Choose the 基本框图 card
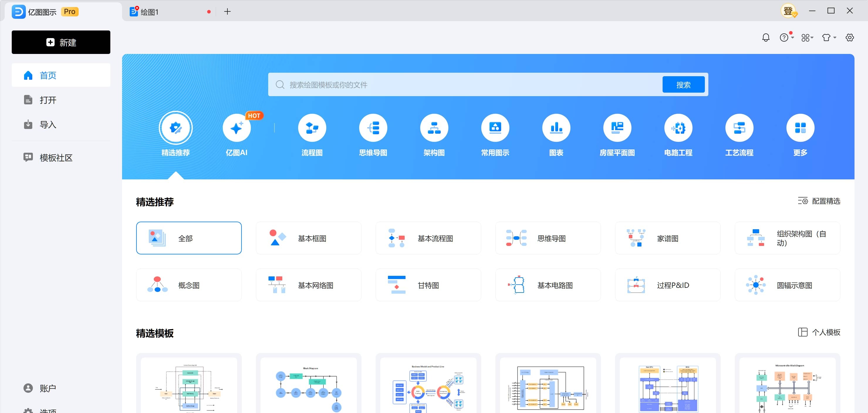The width and height of the screenshot is (868, 413). [x=308, y=238]
